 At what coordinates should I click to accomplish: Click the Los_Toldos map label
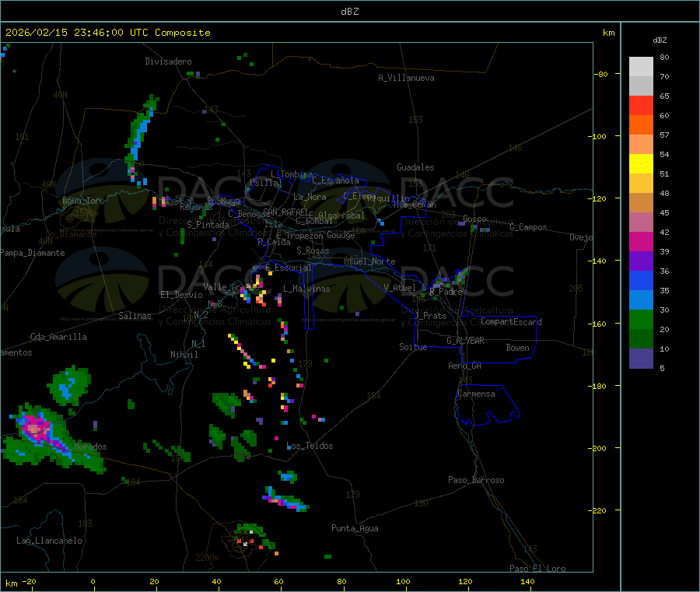310,446
